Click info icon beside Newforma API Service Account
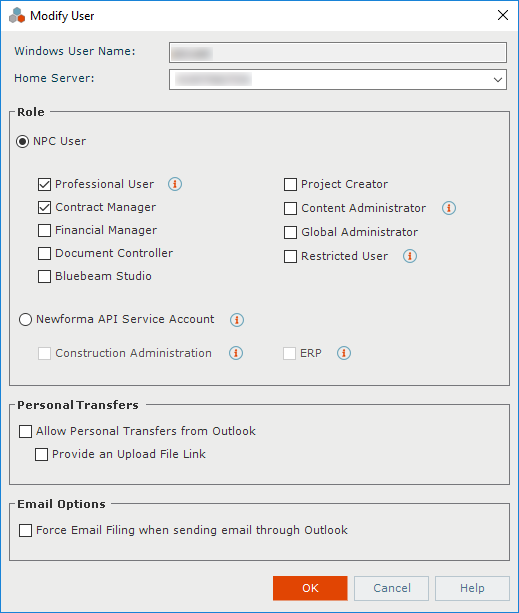 pyautogui.click(x=237, y=320)
